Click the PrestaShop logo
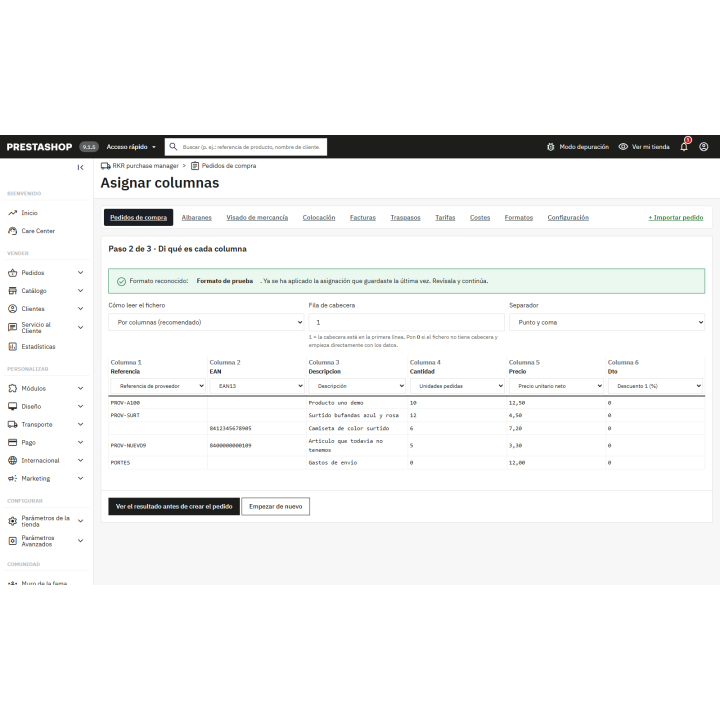 (39, 147)
